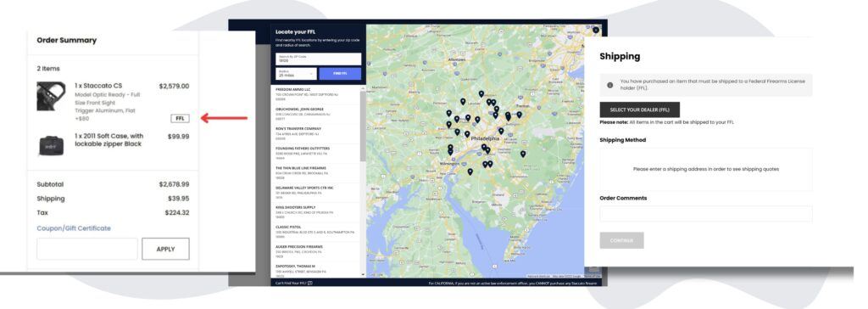Image resolution: width=868 pixels, height=309 pixels.
Task: Click the Order Comments text field
Action: (x=706, y=214)
